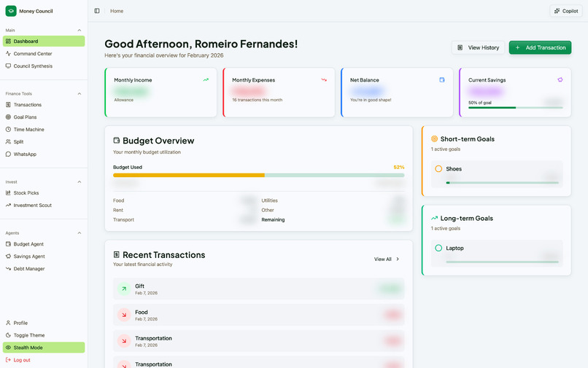588x368 pixels.
Task: Click the View History button
Action: click(478, 47)
